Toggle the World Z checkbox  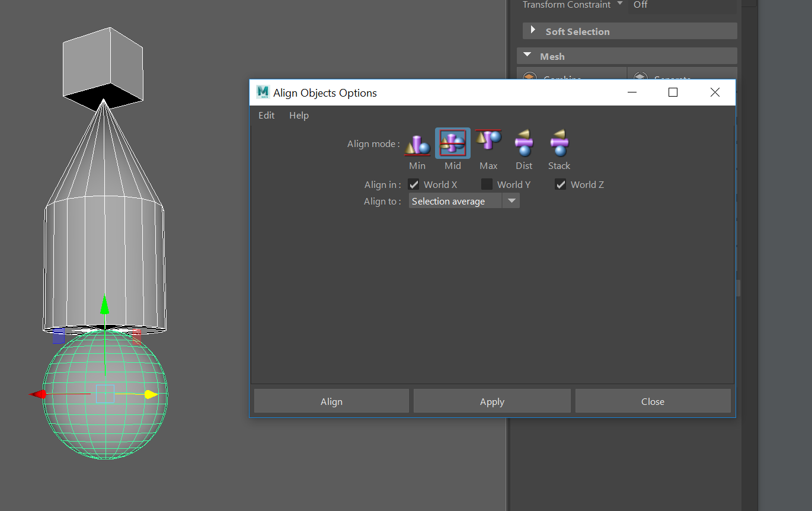pos(560,184)
